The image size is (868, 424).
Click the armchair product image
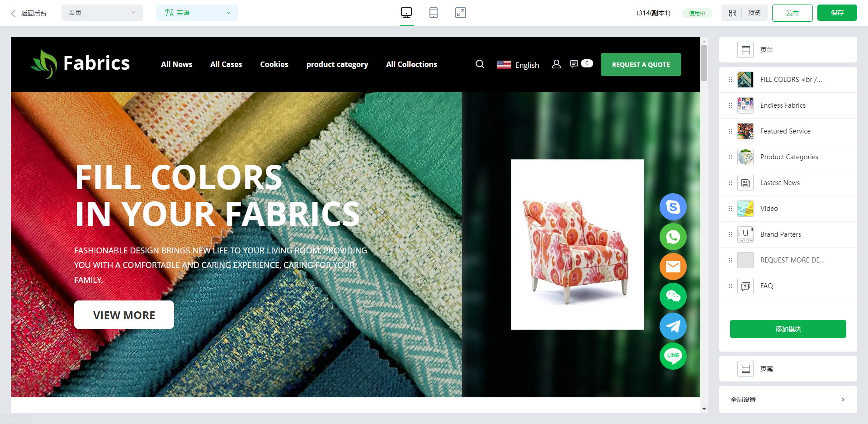(x=577, y=244)
